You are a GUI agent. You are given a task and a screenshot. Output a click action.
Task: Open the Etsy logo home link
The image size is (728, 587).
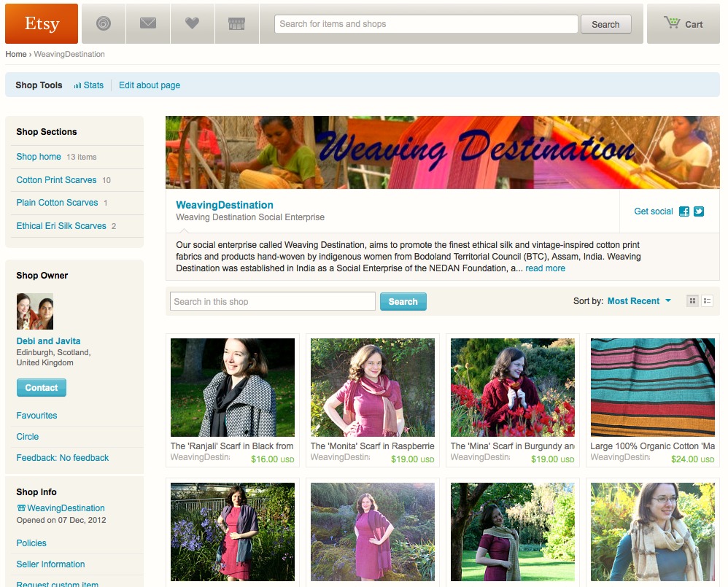42,23
